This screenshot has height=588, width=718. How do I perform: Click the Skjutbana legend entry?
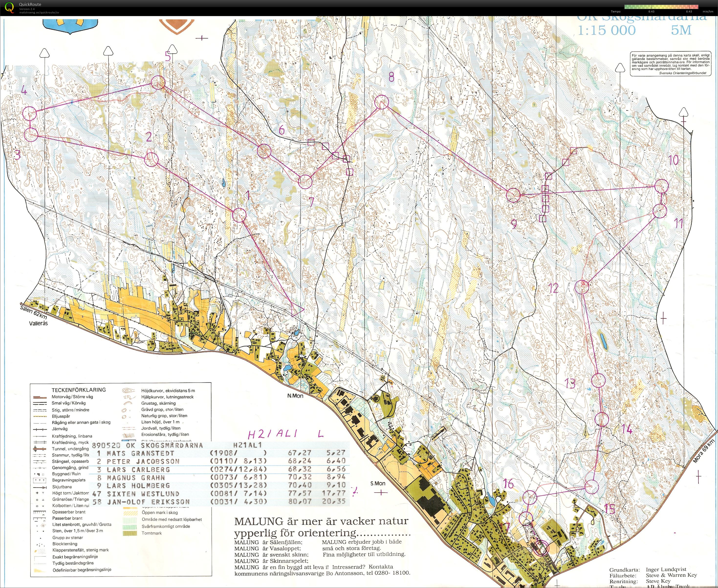pyautogui.click(x=62, y=487)
